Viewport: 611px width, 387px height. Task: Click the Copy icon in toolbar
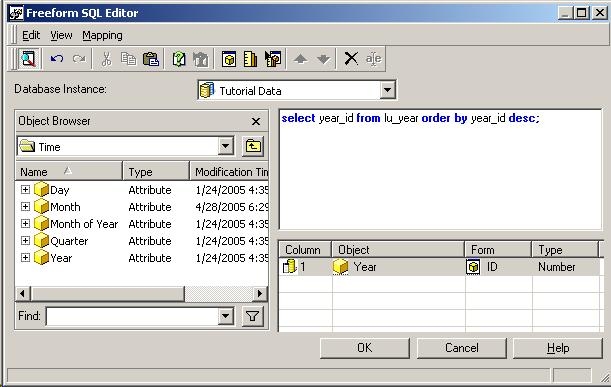pos(128,59)
